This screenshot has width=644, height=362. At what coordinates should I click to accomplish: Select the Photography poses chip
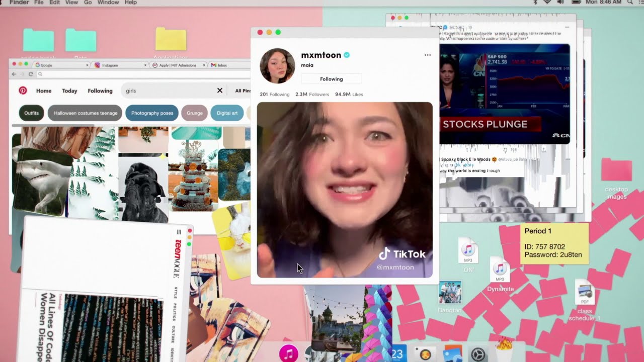[152, 113]
